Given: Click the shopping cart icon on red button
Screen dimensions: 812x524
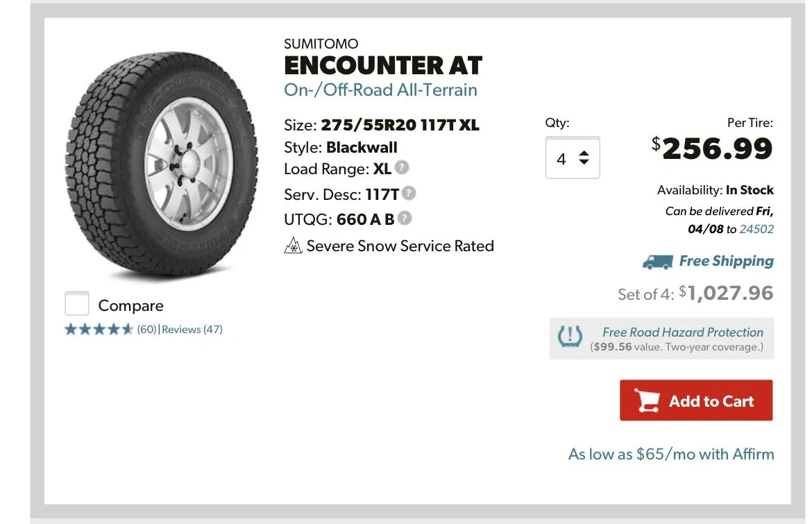Looking at the screenshot, I should [x=648, y=400].
